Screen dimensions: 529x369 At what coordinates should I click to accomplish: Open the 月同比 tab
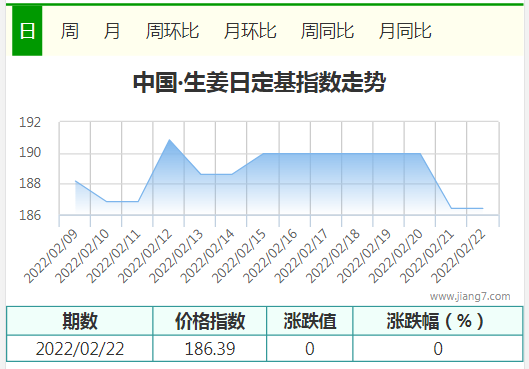[x=405, y=31]
